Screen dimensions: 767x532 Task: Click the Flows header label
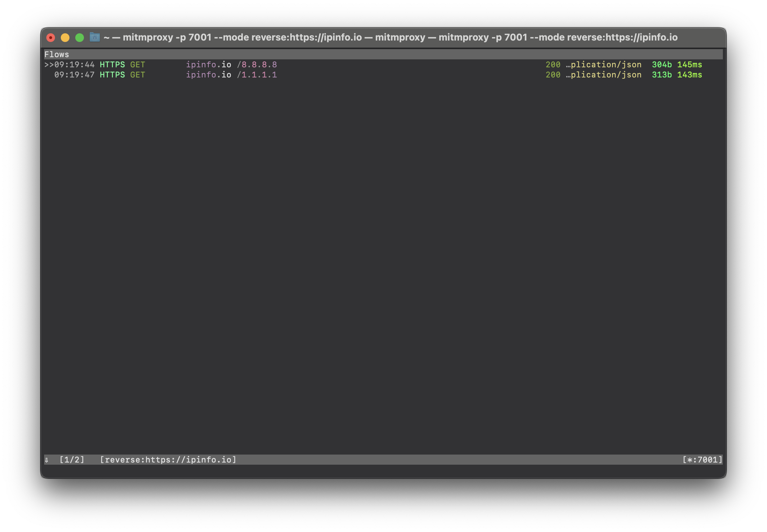pos(56,54)
